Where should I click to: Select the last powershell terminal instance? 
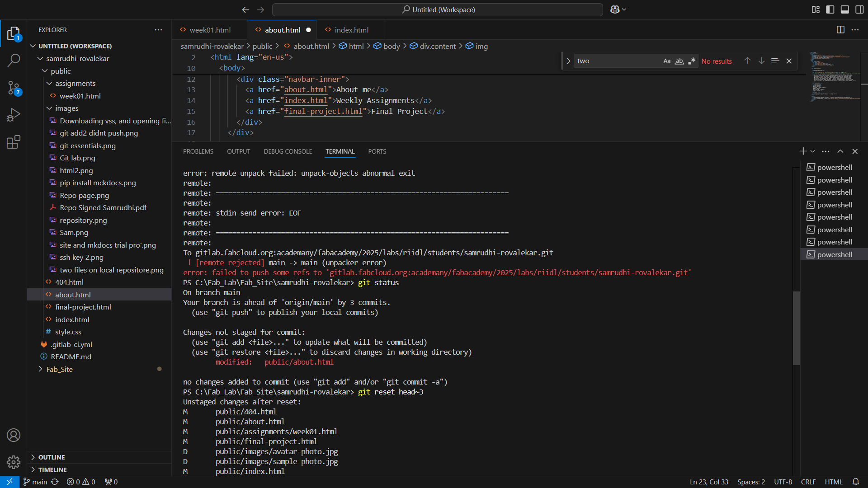(x=834, y=254)
